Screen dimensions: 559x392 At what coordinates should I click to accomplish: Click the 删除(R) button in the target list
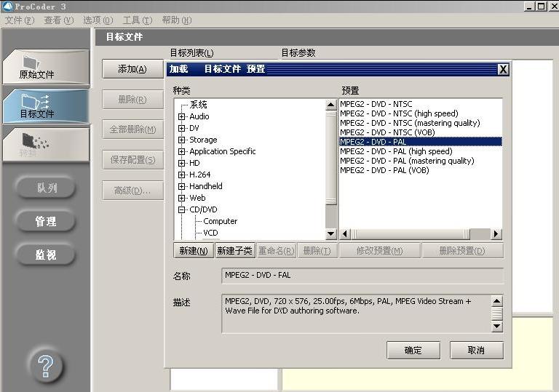pyautogui.click(x=132, y=100)
